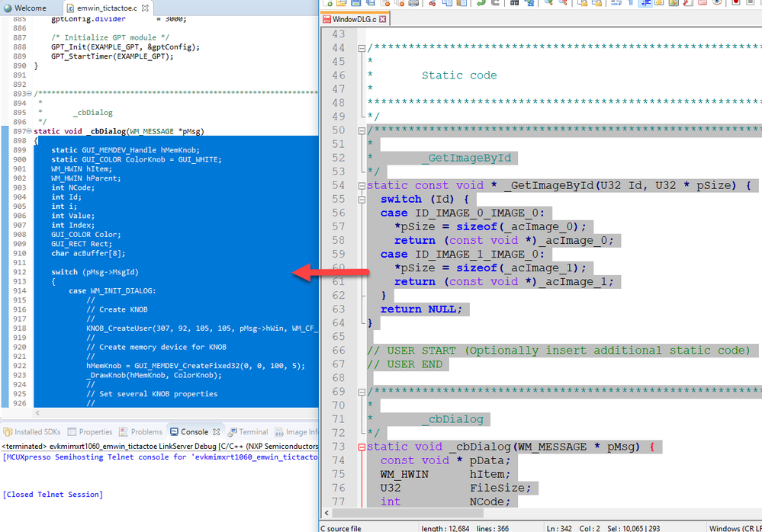This screenshot has height=532, width=762.
Task: Open the Installed SDKs view tab
Action: 32,431
